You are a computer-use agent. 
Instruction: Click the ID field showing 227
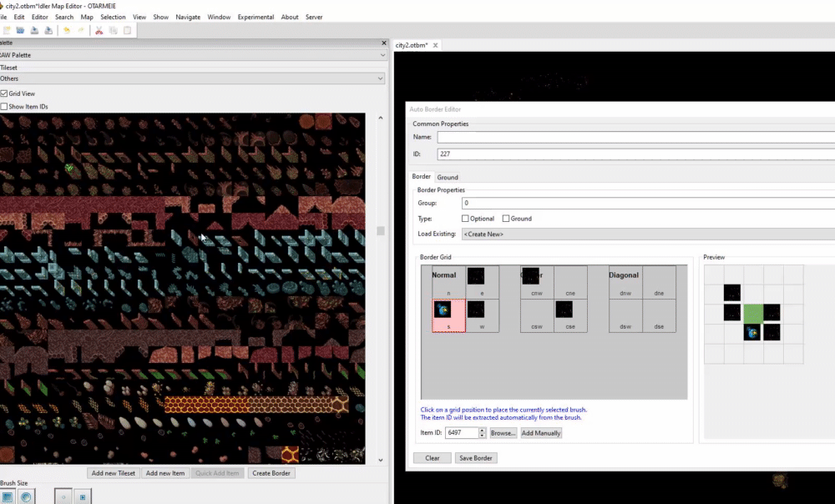point(635,154)
